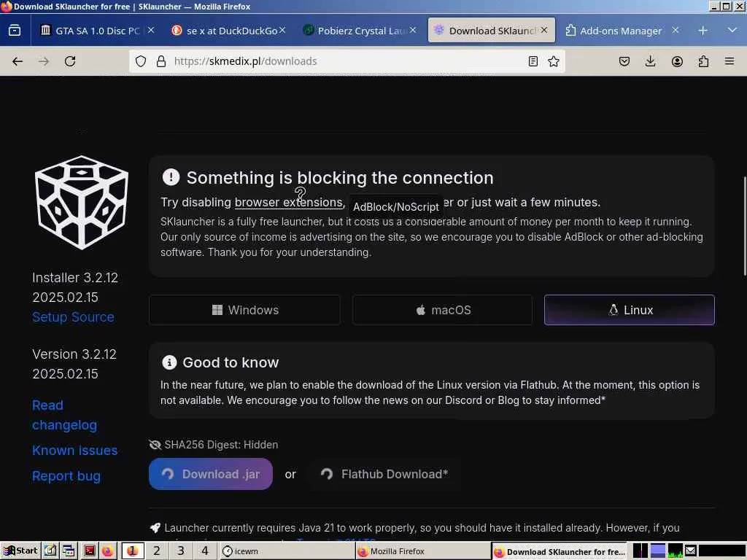Toggle the SHA256 Digest hidden eye icon
This screenshot has height=560, width=747.
(155, 445)
